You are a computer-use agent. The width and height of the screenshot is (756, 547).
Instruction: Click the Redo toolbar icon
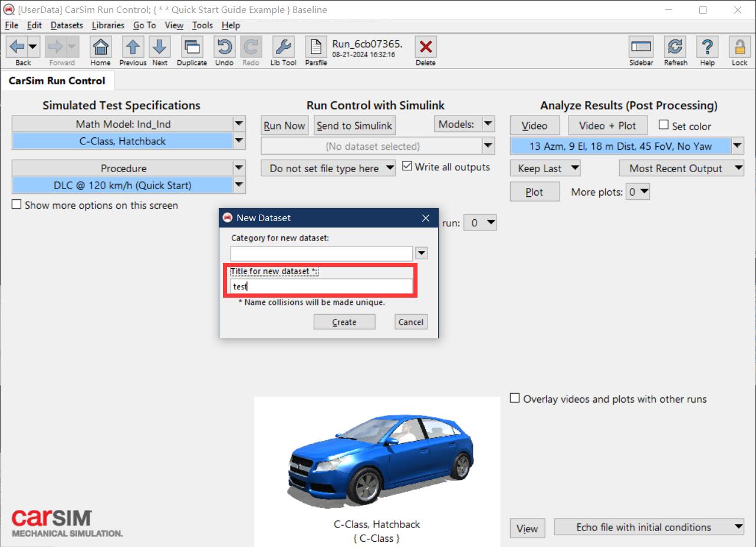click(251, 47)
